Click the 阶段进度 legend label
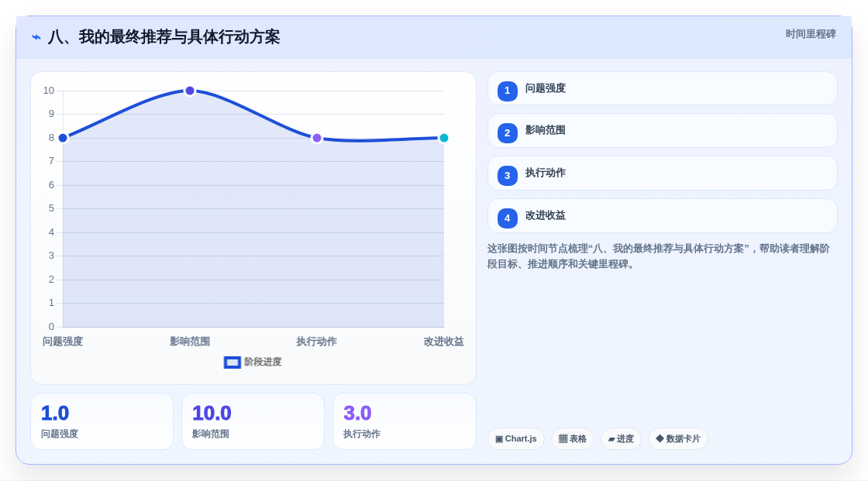Screen dimensions: 868x481 tap(263, 362)
